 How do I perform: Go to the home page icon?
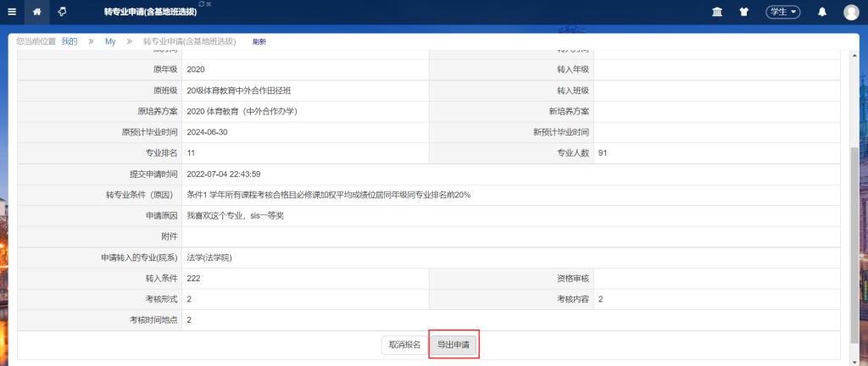point(36,12)
